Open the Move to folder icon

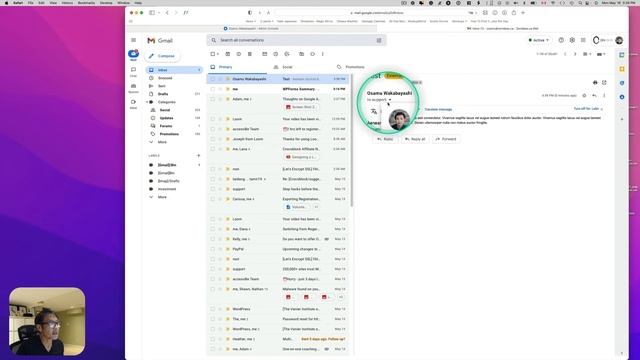coord(301,54)
